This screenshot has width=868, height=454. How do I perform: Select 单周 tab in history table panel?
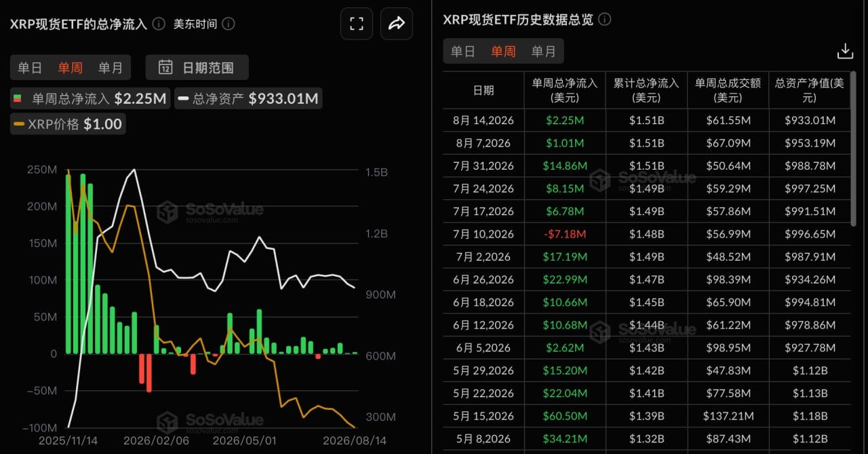coord(503,52)
